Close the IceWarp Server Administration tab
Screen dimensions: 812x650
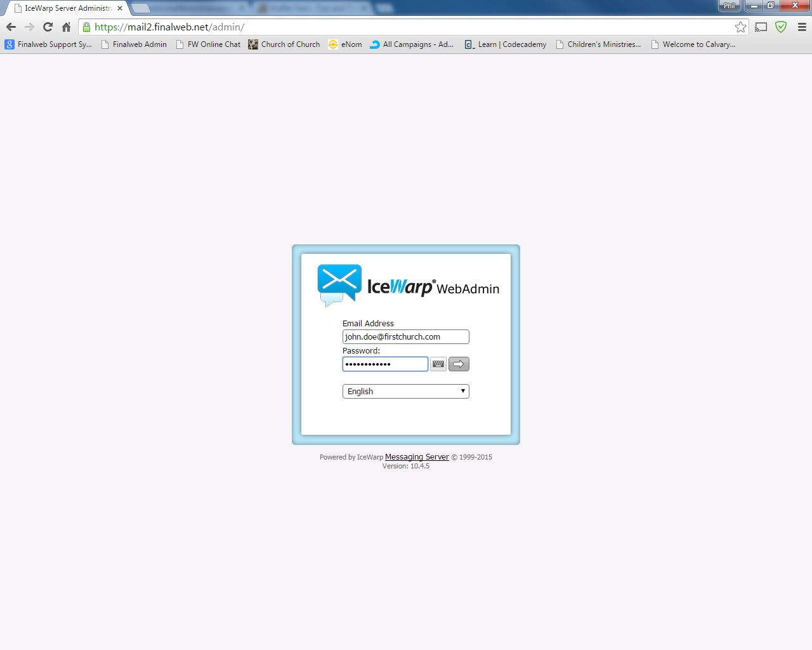119,8
